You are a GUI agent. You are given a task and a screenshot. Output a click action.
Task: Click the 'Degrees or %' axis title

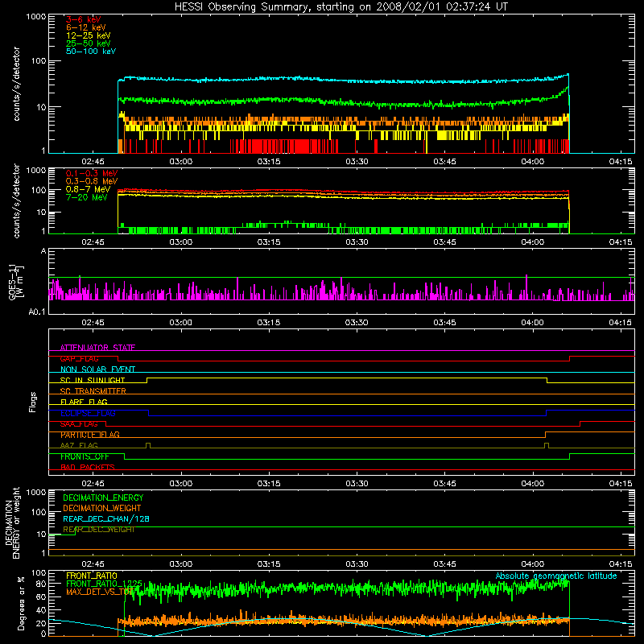click(21, 603)
